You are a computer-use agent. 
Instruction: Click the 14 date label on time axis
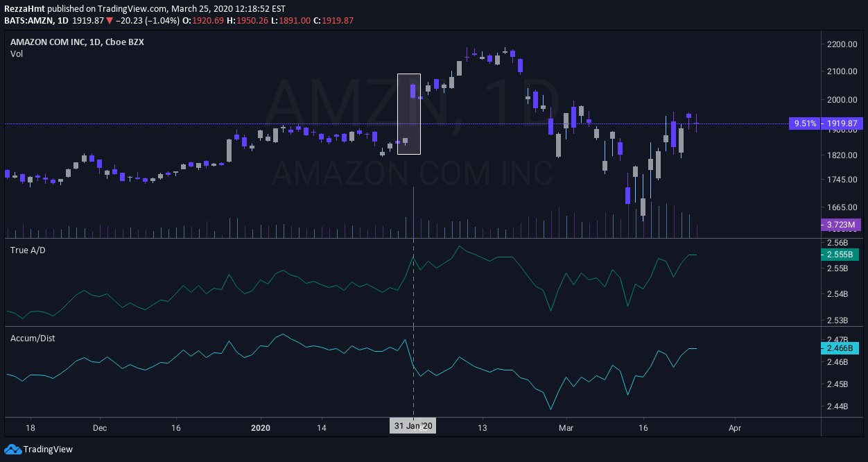[x=321, y=428]
